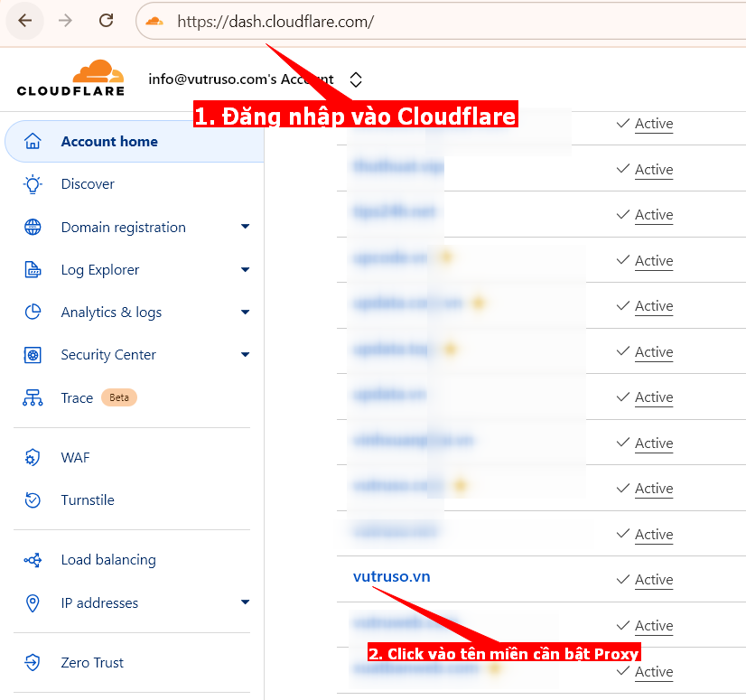The image size is (746, 700).
Task: Click the Trace network icon
Action: point(33,397)
